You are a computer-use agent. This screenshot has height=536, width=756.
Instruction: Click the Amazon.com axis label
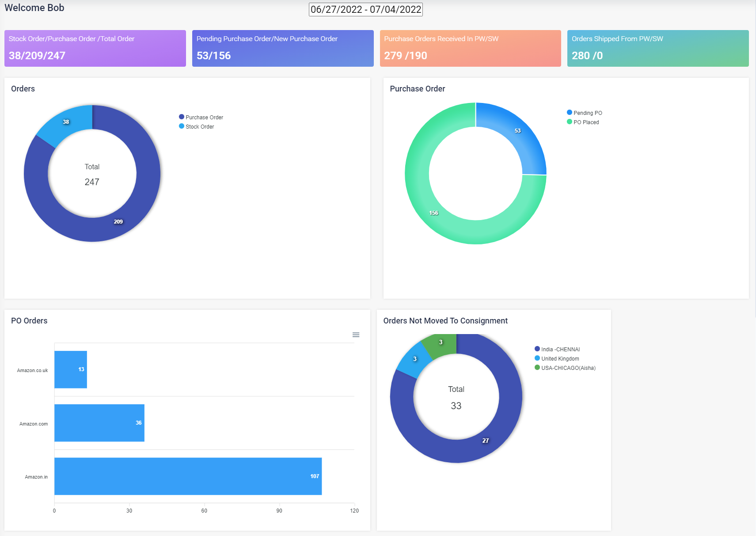[34, 424]
